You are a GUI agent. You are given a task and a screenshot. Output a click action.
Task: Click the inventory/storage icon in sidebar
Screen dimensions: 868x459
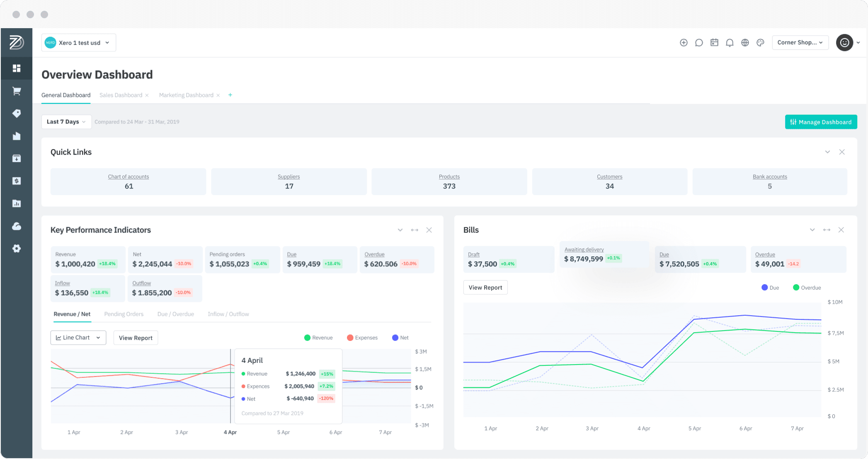17,159
